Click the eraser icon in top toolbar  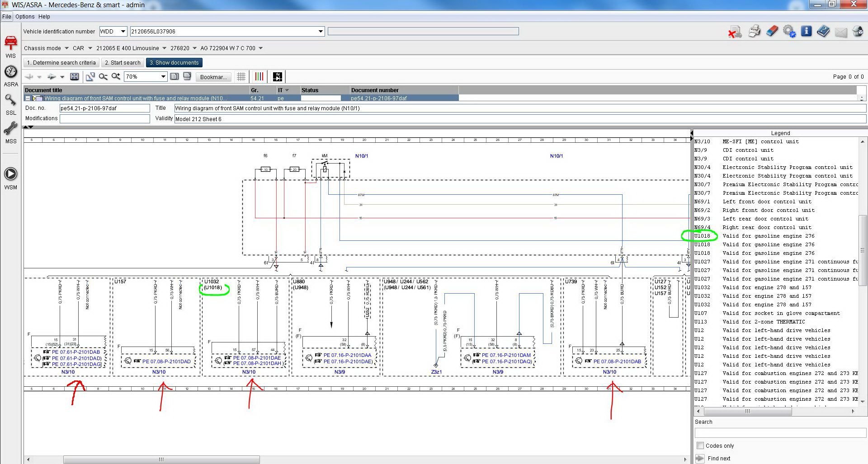click(772, 32)
